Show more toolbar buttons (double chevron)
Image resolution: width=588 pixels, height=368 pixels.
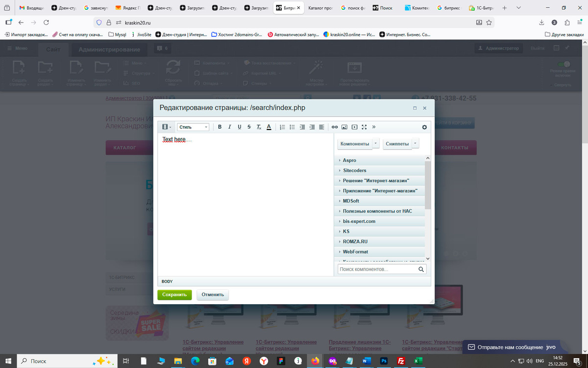coord(374,127)
